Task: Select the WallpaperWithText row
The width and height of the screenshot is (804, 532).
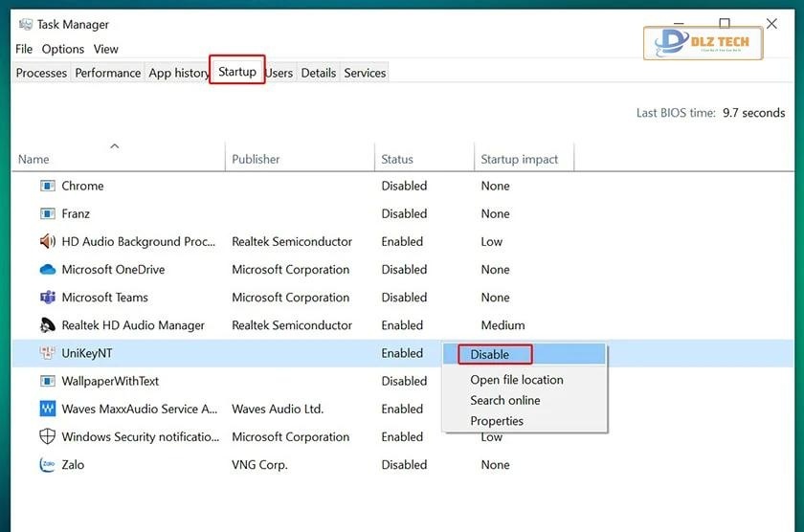Action: pos(110,381)
